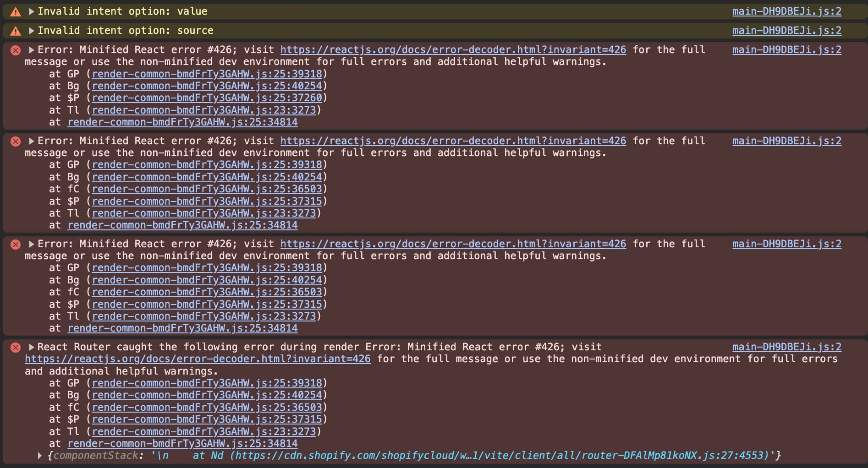Open $P stack link :25:37260 in first error

coord(207,98)
